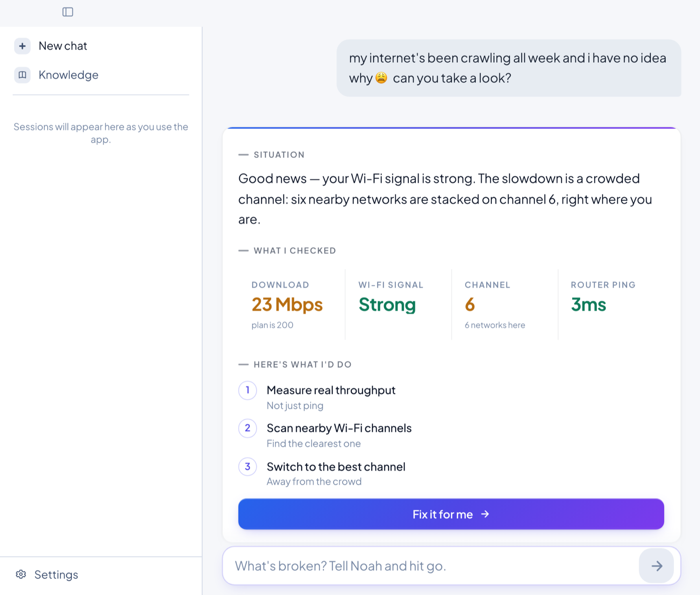
Task: Click the ROUTER PING metric label
Action: click(603, 285)
